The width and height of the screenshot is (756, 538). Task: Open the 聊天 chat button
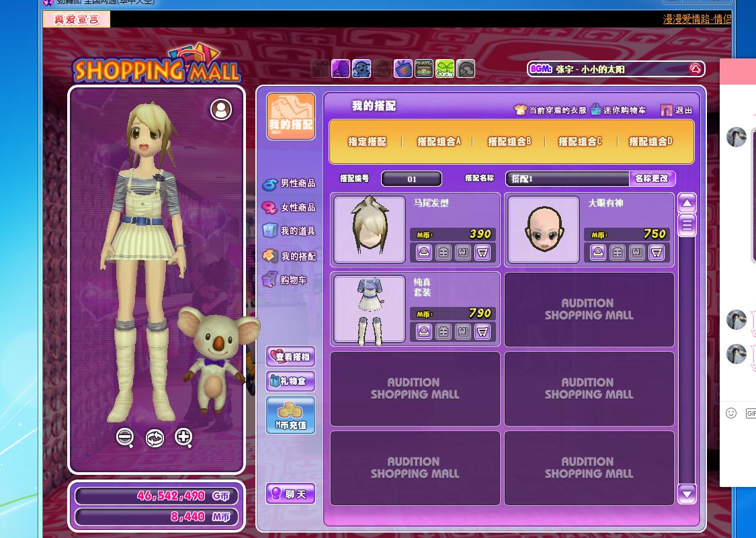[291, 494]
